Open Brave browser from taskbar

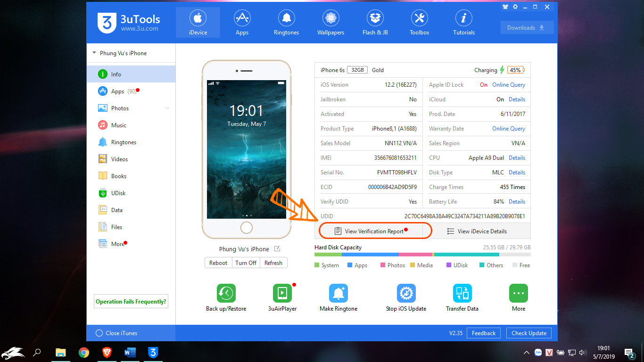[107, 352]
